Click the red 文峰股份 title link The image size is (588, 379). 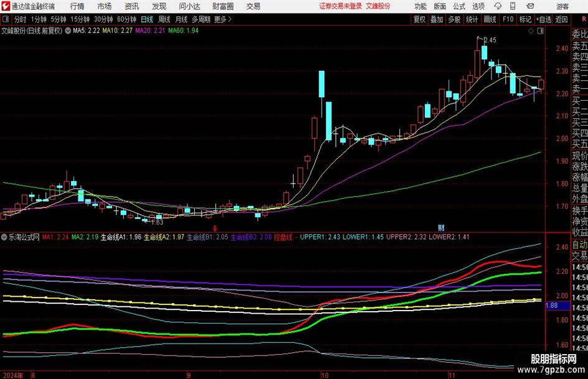pos(378,6)
